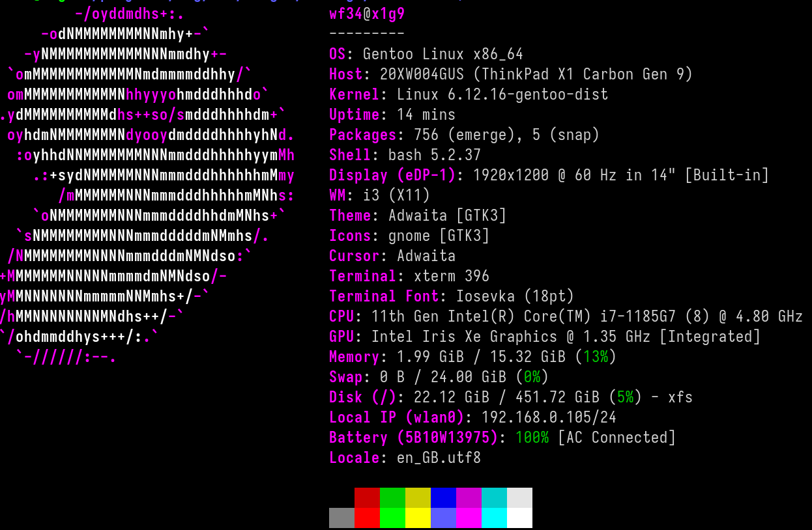Click the IP address '192.168.0.105/24'
812x530 pixels.
click(549, 417)
